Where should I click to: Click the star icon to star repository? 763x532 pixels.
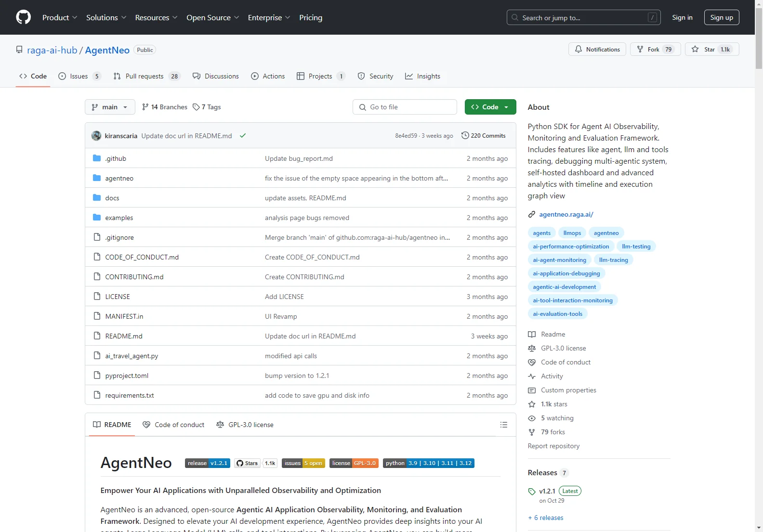695,49
